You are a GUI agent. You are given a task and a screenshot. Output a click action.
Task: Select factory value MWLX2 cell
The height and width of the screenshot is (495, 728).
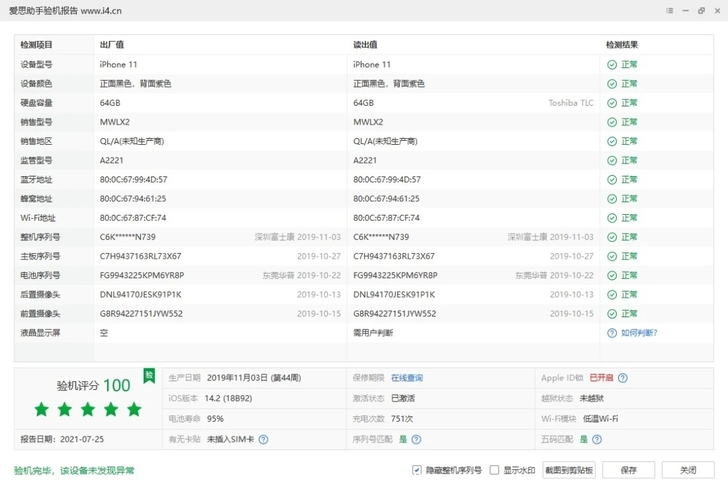pyautogui.click(x=115, y=122)
